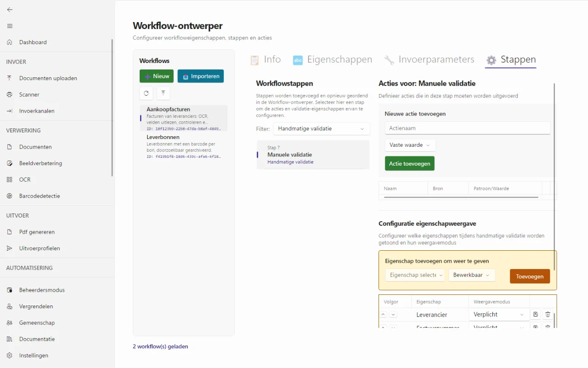Expand the Vaste waarde dropdown
The image size is (588, 368).
point(410,145)
